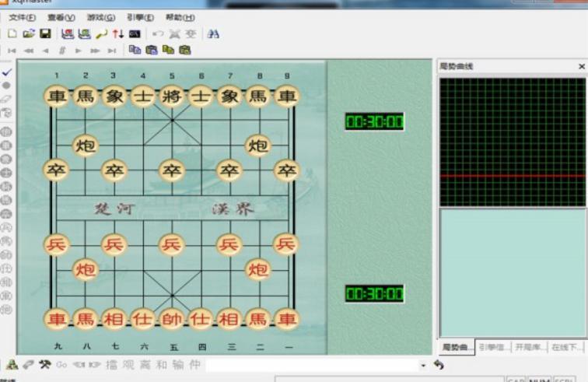This screenshot has width=588, height=382.
Task: Click the hammer and wrench settings icon
Action: tap(44, 364)
